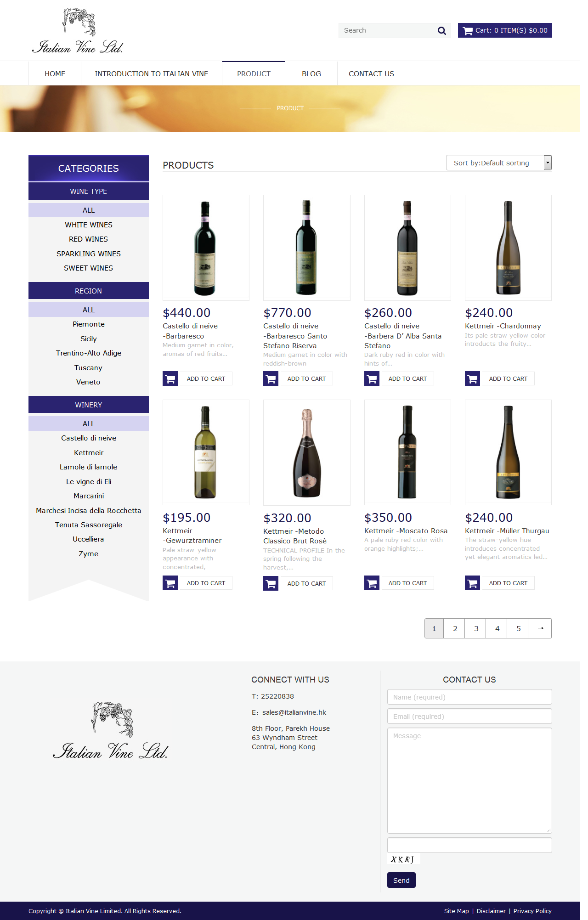
Task: Go to next page with arrow
Action: tap(540, 628)
